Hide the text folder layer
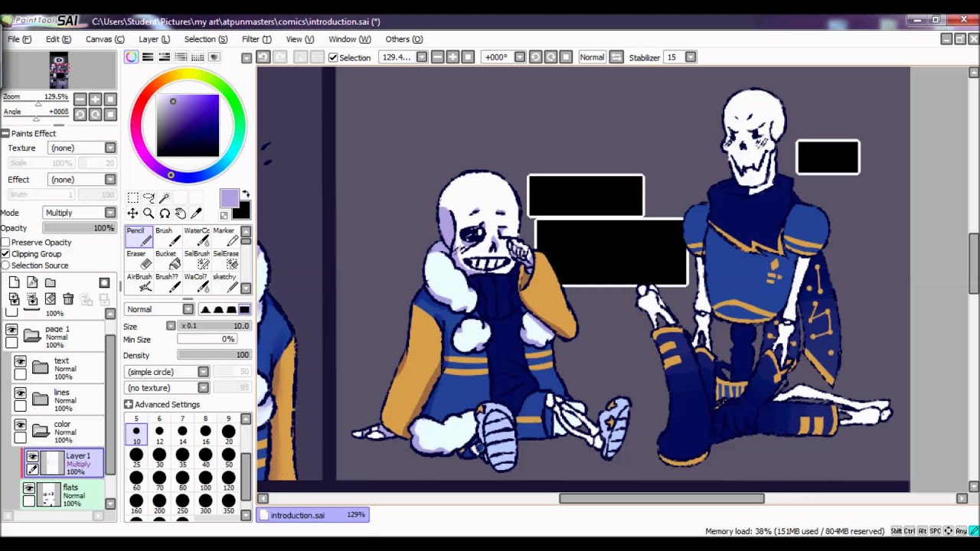 pyautogui.click(x=21, y=362)
